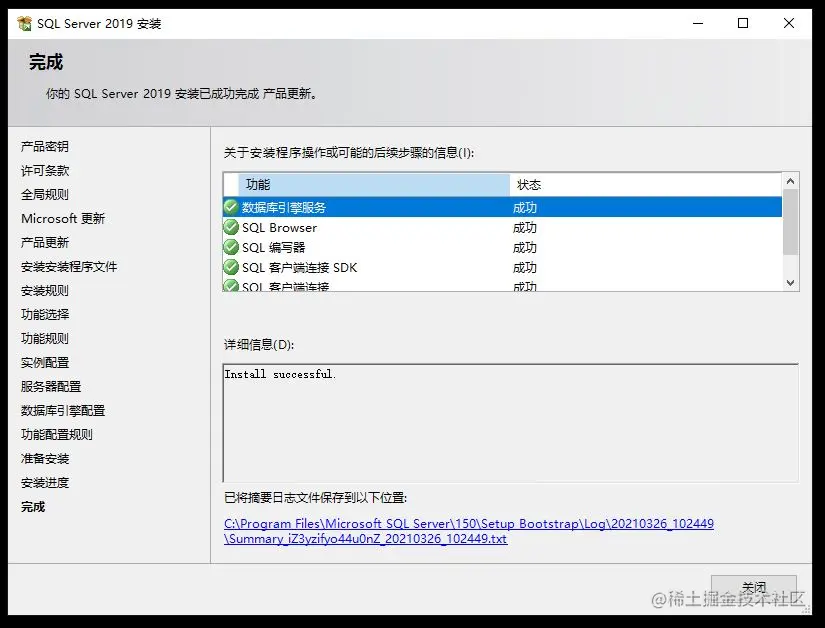Screen dimensions: 825x628
Task: Click 实例配置 step in sidebar
Action: (45, 362)
